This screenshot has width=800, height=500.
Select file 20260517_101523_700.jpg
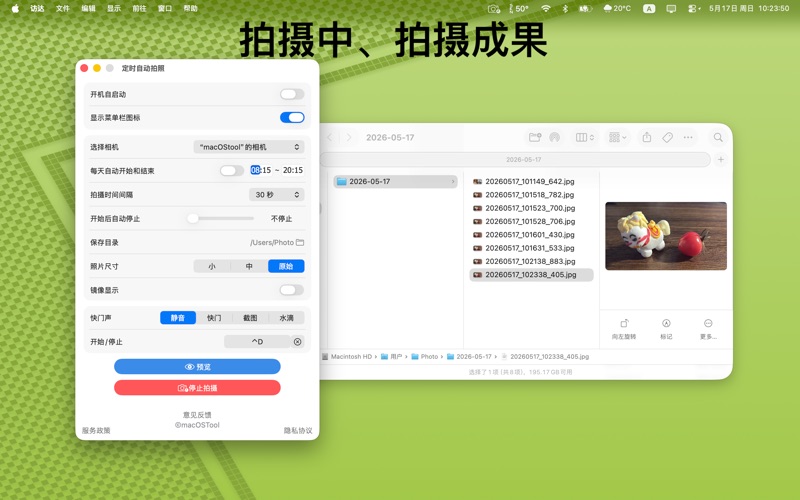(x=531, y=208)
